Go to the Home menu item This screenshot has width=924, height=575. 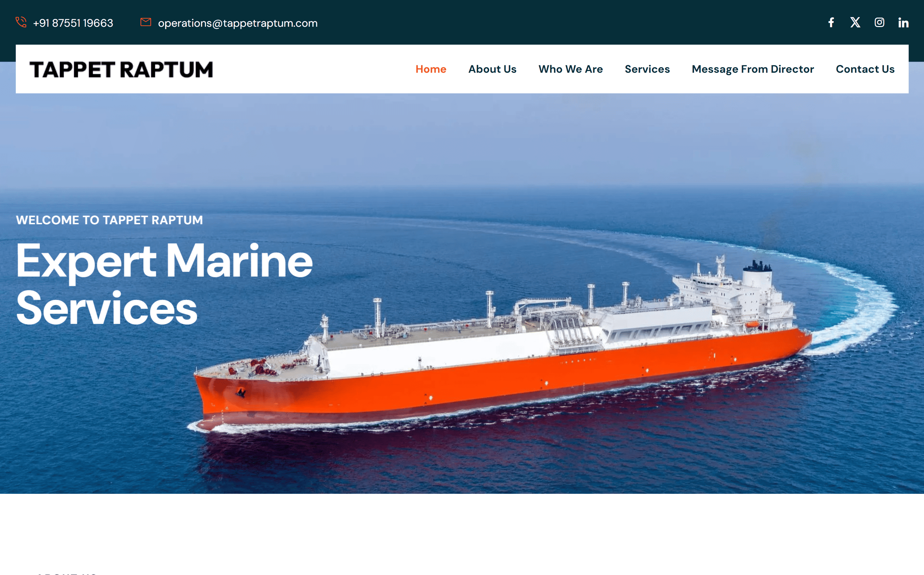click(x=431, y=69)
